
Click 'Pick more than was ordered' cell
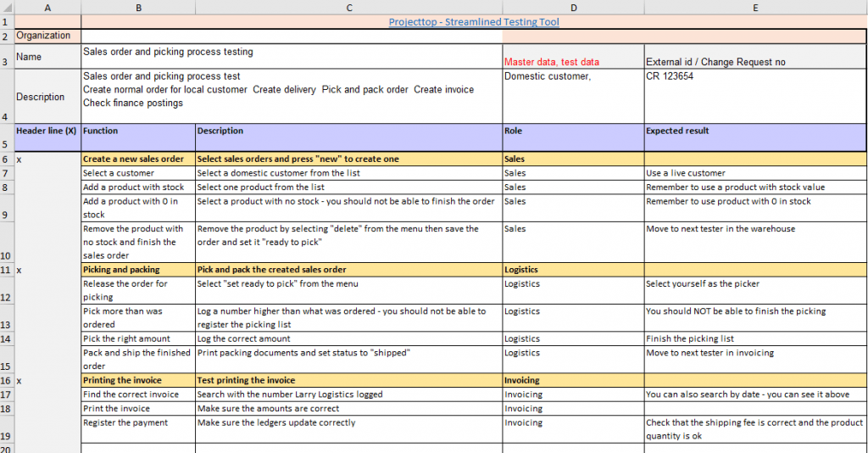pos(138,318)
